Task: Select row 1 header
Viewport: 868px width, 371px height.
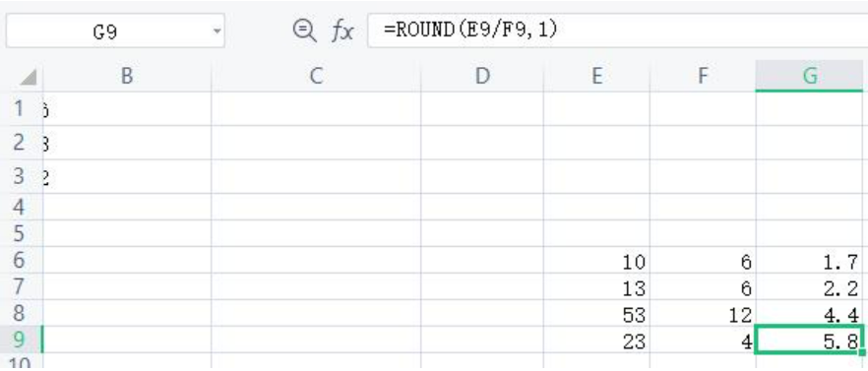Action: pyautogui.click(x=20, y=108)
